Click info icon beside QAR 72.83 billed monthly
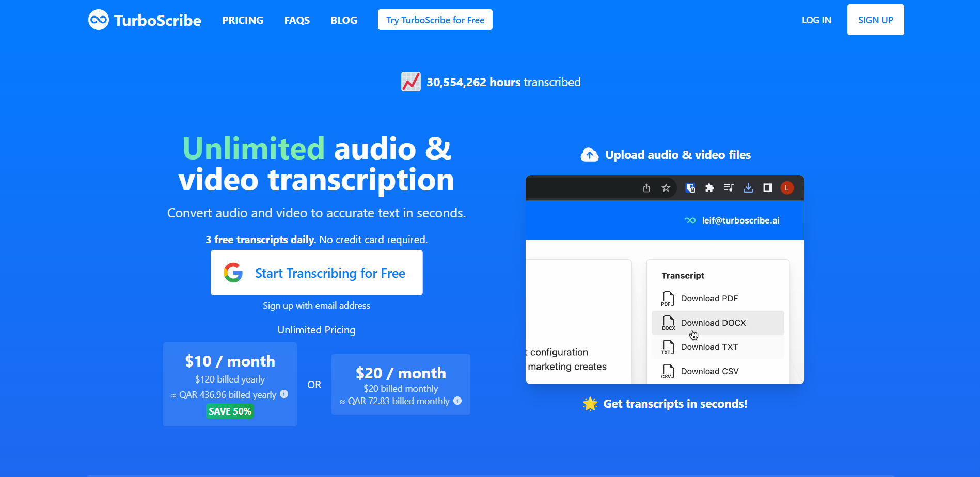The height and width of the screenshot is (477, 980). pos(457,401)
